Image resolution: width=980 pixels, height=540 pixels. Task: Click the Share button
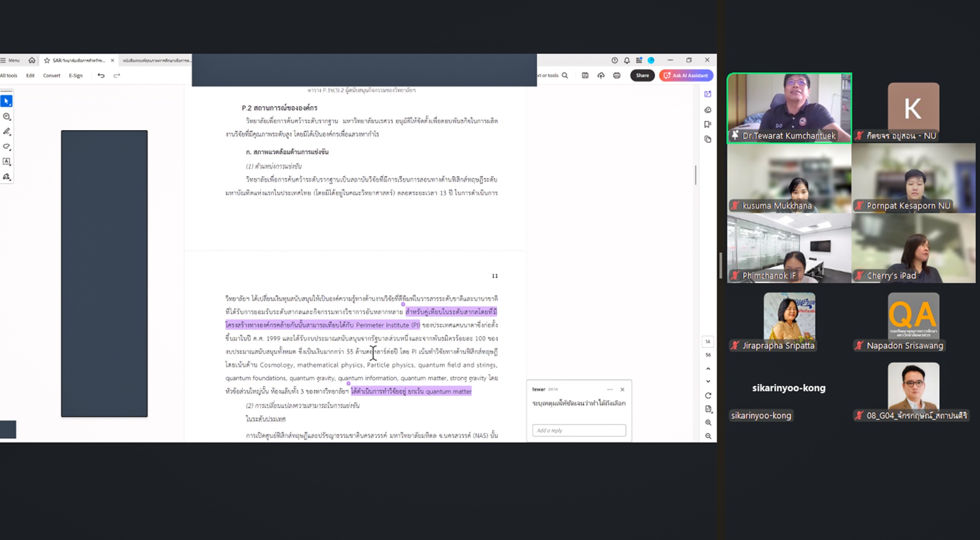tap(642, 76)
